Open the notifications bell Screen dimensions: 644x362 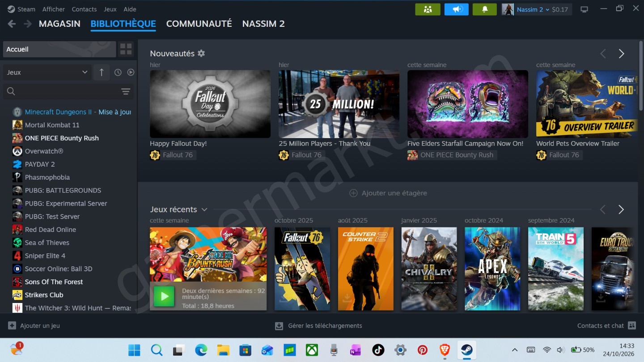click(x=484, y=9)
